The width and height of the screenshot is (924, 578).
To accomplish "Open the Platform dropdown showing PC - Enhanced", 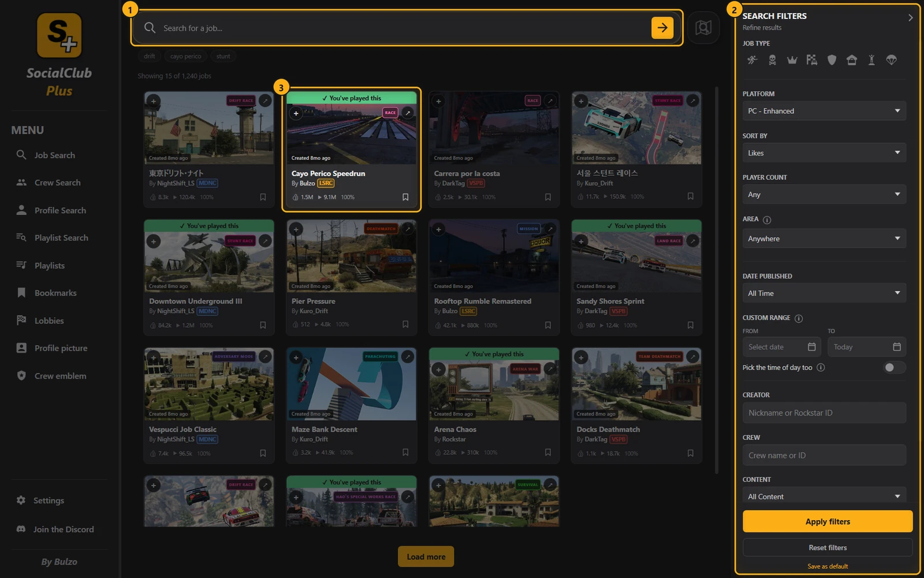I will coord(824,111).
